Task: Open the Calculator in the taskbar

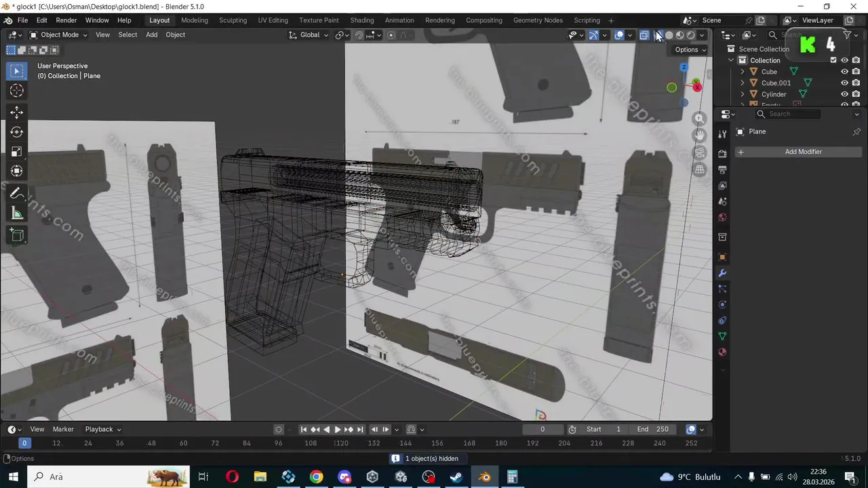Action: point(512,476)
